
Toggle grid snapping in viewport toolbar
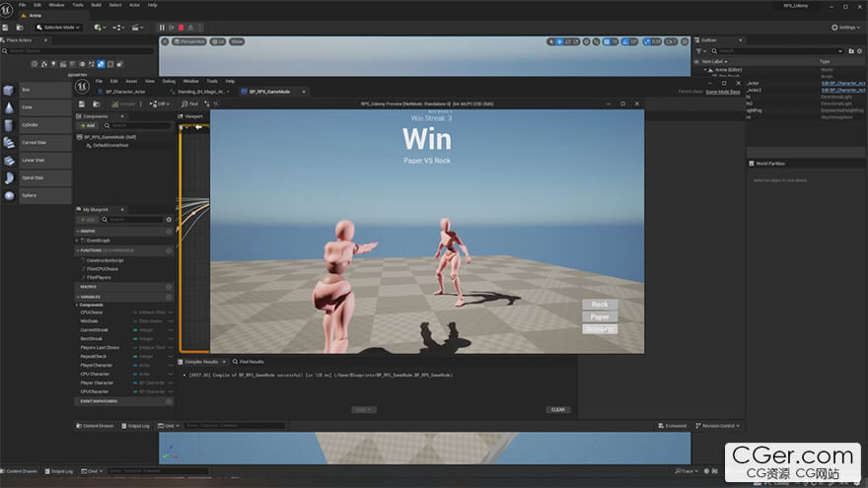pos(604,41)
